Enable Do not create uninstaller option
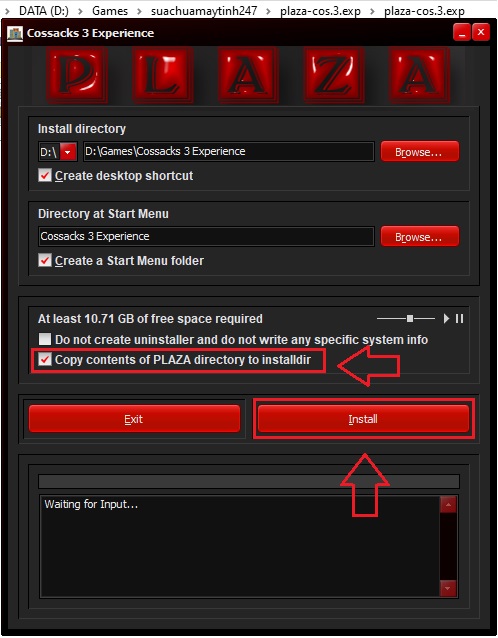Viewport: 498px width, 638px height. 45,339
